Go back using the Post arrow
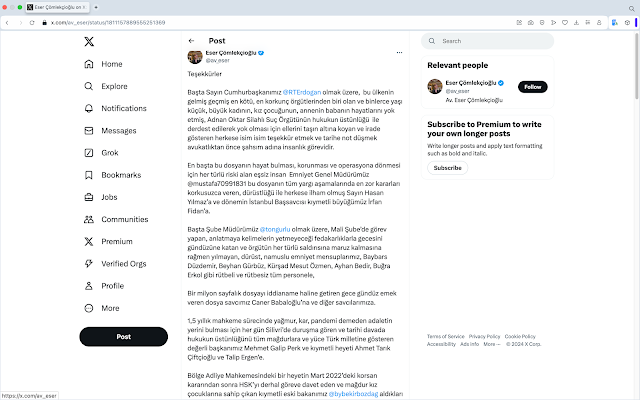Viewport: 640px width, 400px height. click(191, 41)
